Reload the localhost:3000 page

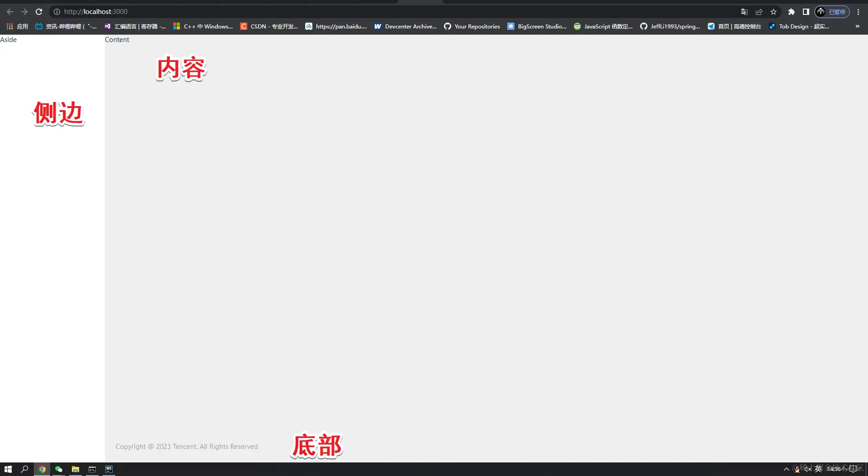(x=39, y=12)
